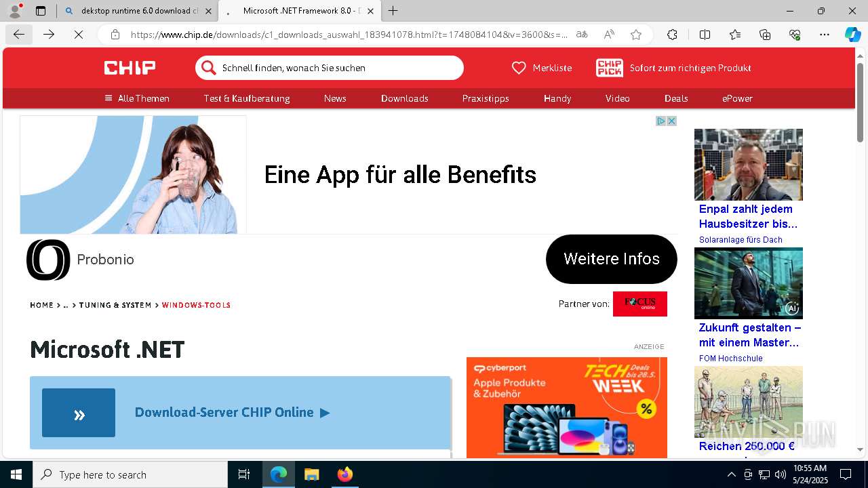Open WINDOWS-TOOLS breadcrumb
This screenshot has width=868, height=488.
click(196, 305)
